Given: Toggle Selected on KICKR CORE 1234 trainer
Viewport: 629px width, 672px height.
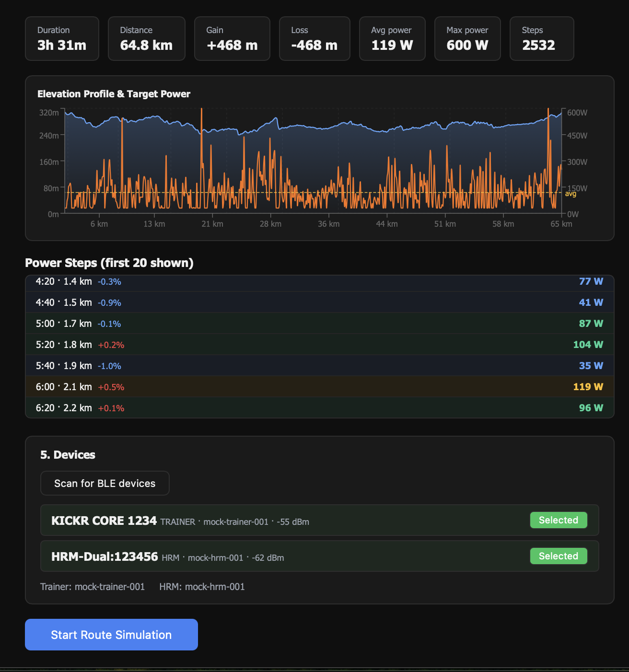Looking at the screenshot, I should click(558, 520).
